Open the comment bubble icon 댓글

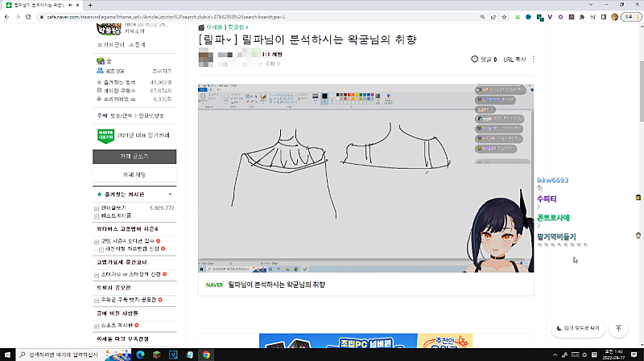click(x=474, y=59)
